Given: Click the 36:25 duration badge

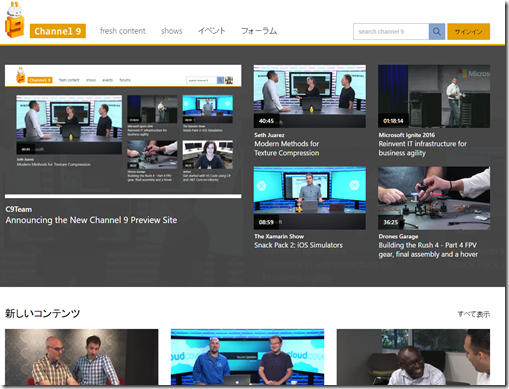Looking at the screenshot, I should click(x=390, y=222).
